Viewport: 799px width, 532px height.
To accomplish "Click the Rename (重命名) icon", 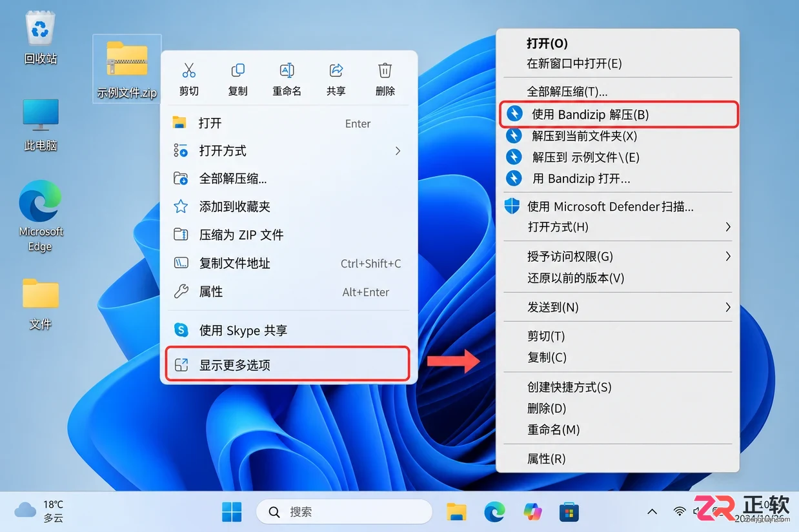I will (x=287, y=70).
